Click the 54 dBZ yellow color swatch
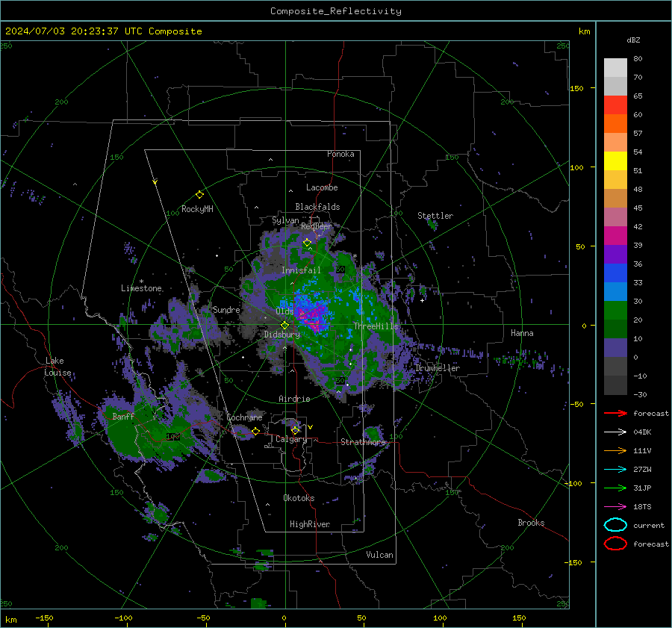This screenshot has height=628, width=672. [615, 161]
